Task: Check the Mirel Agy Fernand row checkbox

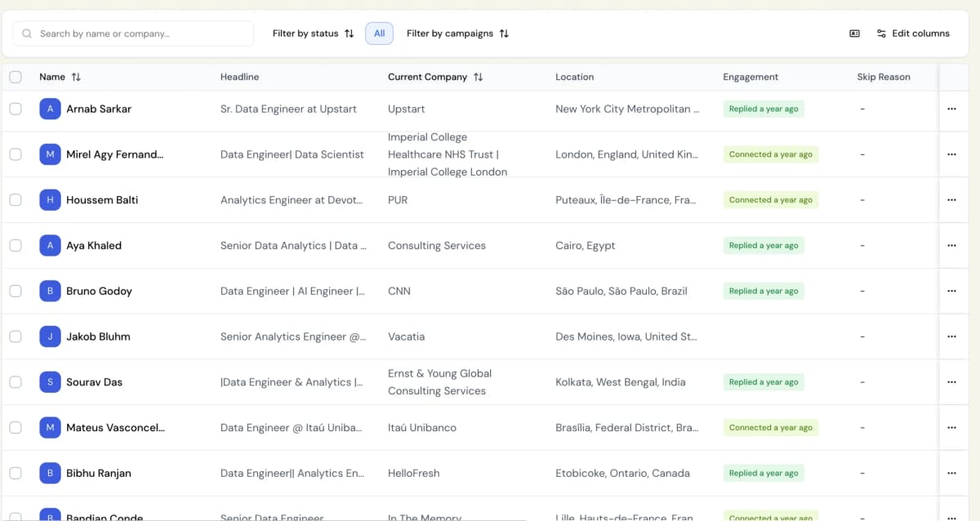Action: click(x=16, y=154)
